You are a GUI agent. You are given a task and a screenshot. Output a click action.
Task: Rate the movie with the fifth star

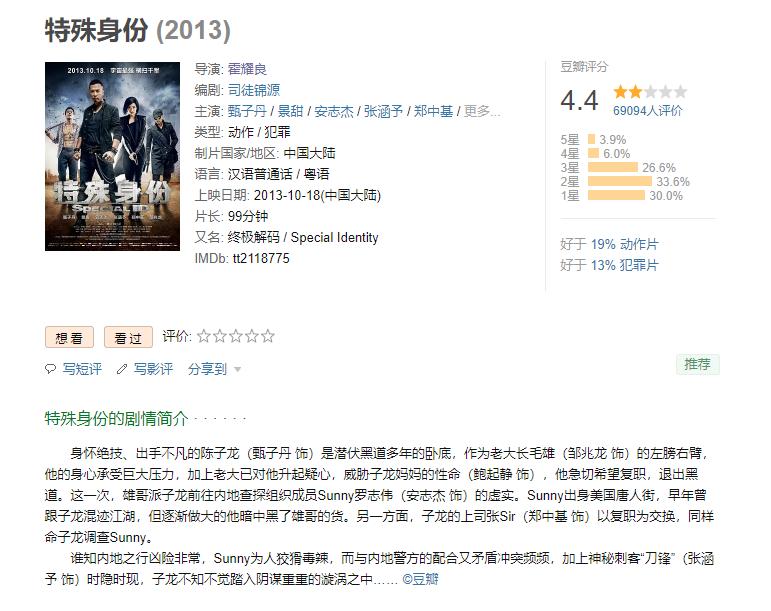click(268, 336)
